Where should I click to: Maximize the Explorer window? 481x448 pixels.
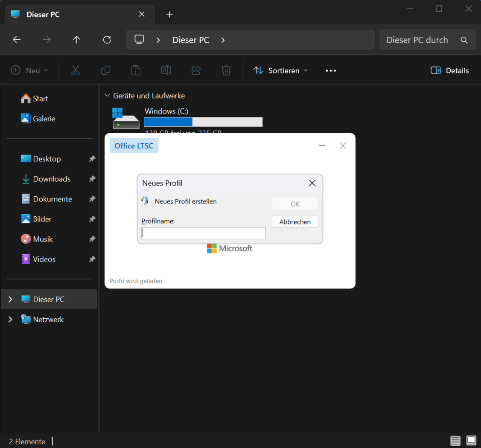(439, 9)
